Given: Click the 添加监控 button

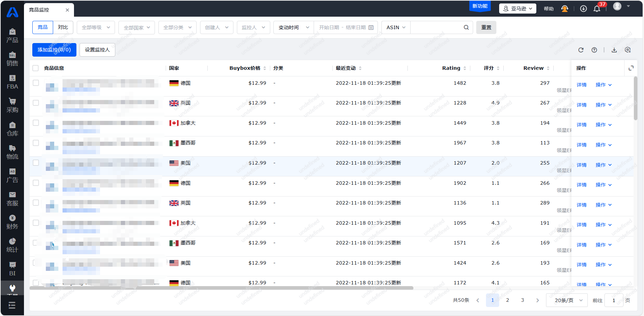Looking at the screenshot, I should point(54,50).
